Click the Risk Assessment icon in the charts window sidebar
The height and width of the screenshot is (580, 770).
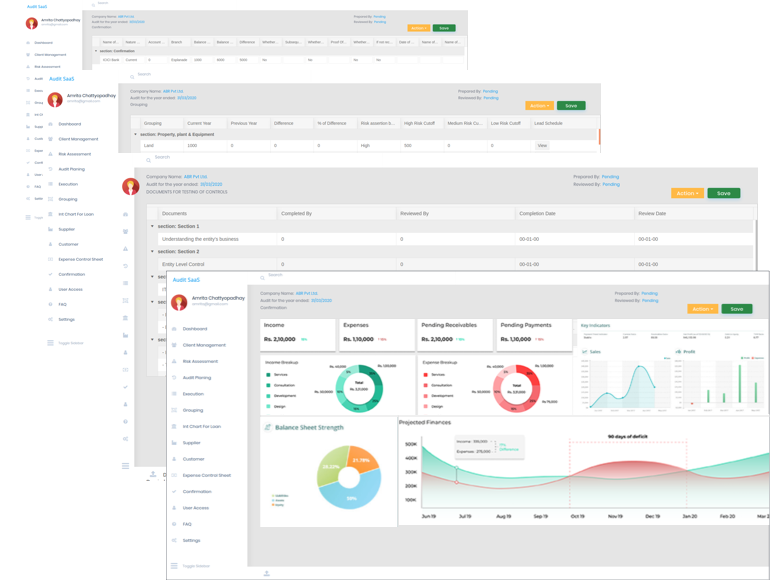(x=174, y=361)
